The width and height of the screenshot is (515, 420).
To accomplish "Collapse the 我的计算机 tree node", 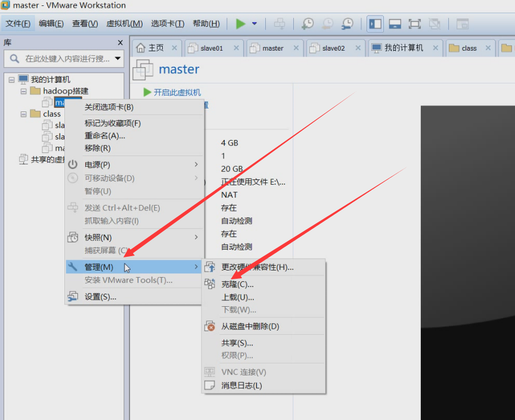I will pos(11,80).
